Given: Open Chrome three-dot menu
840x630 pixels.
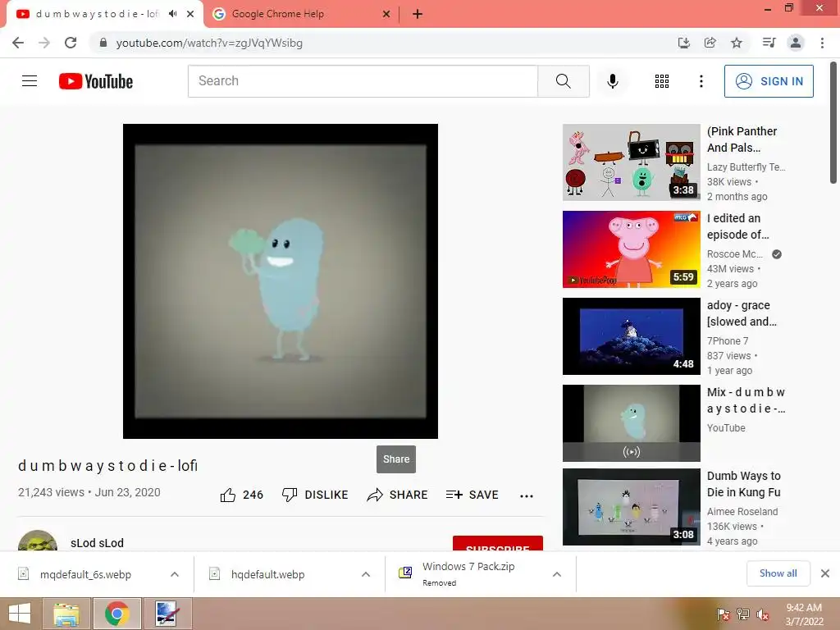Looking at the screenshot, I should pos(822,43).
